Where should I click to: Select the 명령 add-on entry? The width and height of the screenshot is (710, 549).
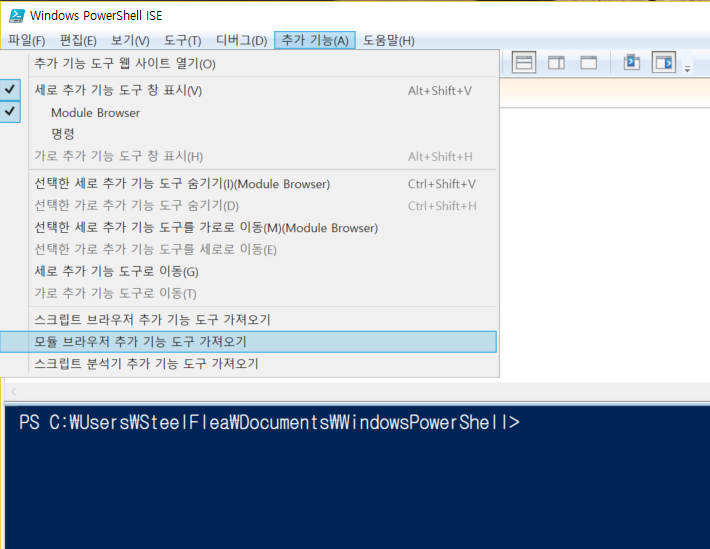[249, 134]
